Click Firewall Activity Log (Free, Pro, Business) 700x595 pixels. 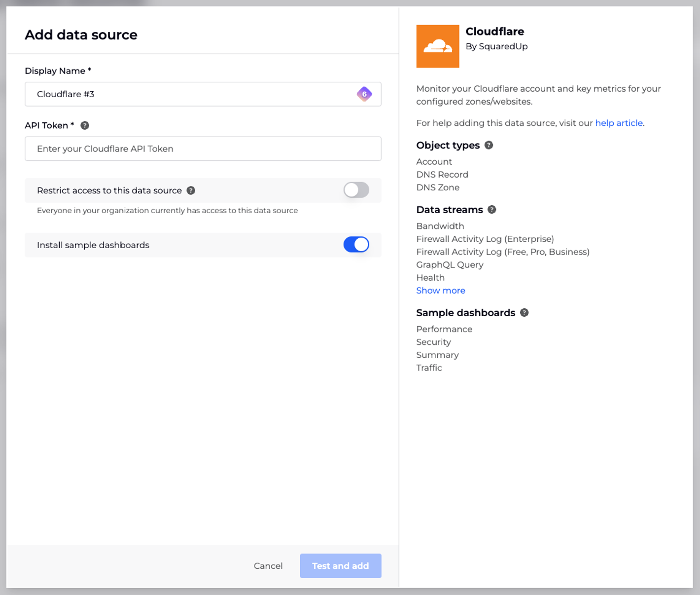click(503, 252)
